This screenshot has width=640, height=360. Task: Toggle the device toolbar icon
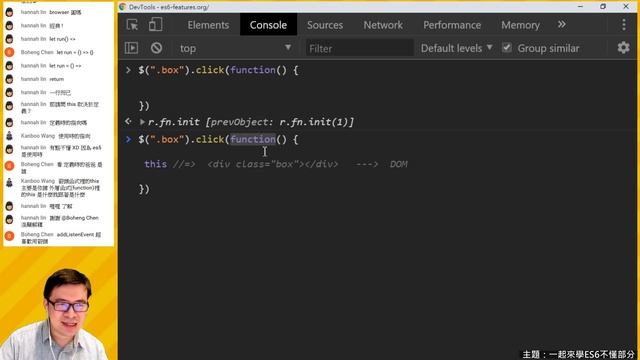155,24
